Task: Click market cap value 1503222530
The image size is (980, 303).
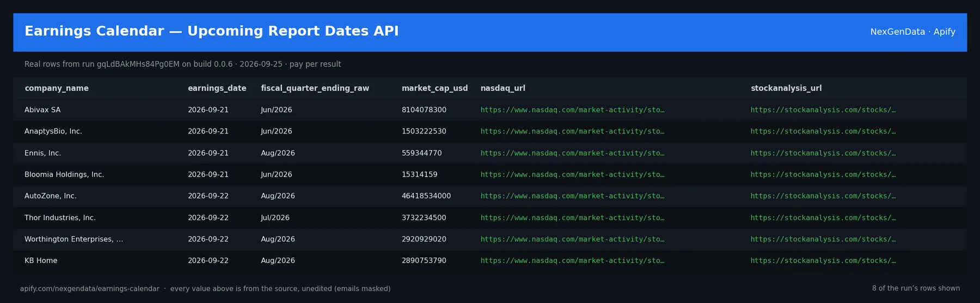Action: tap(424, 131)
